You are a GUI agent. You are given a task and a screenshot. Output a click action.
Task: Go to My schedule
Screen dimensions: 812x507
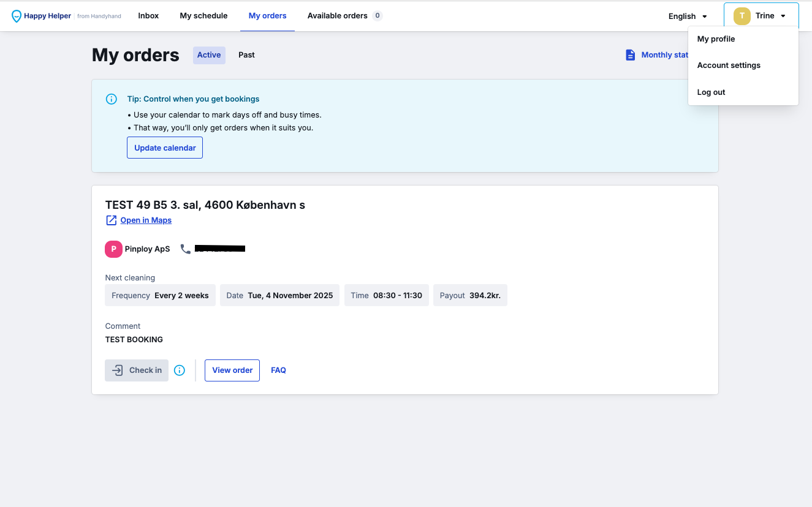click(203, 16)
